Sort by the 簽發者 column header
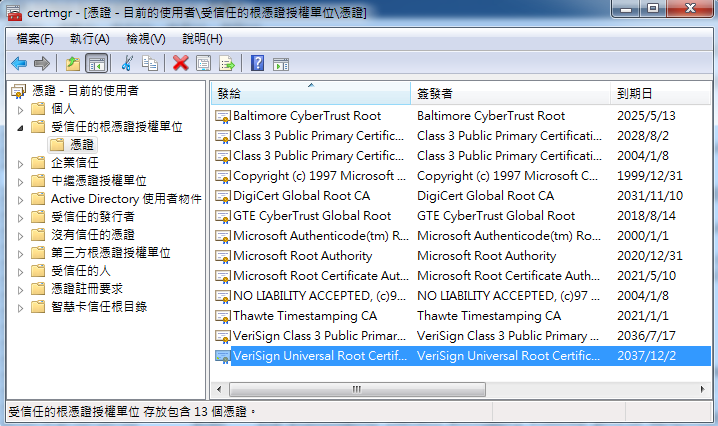Viewport: 718px width, 426px height. click(511, 93)
